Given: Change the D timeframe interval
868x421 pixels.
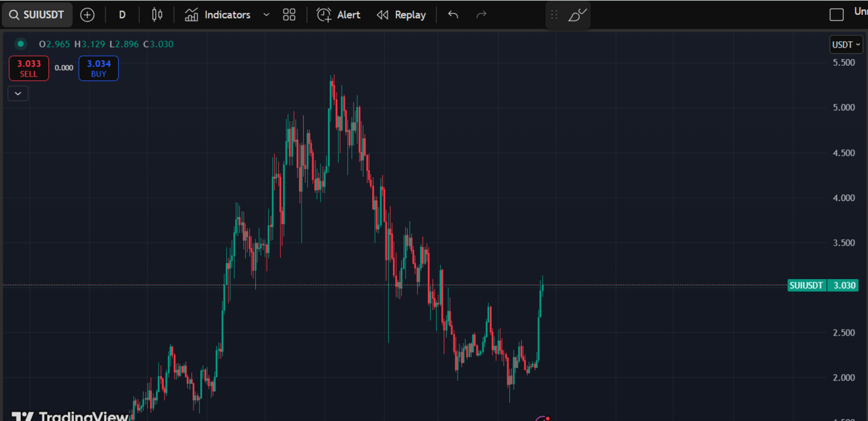Looking at the screenshot, I should tap(122, 15).
